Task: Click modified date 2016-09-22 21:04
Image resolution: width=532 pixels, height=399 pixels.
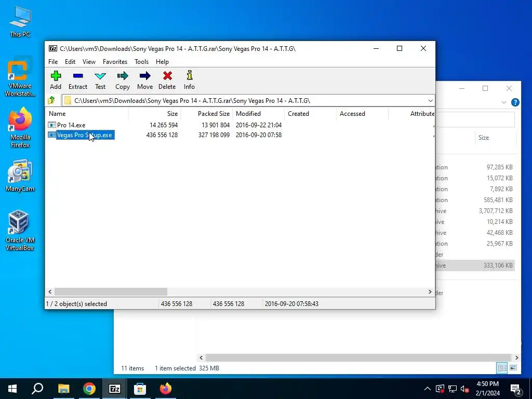Action: [x=259, y=125]
